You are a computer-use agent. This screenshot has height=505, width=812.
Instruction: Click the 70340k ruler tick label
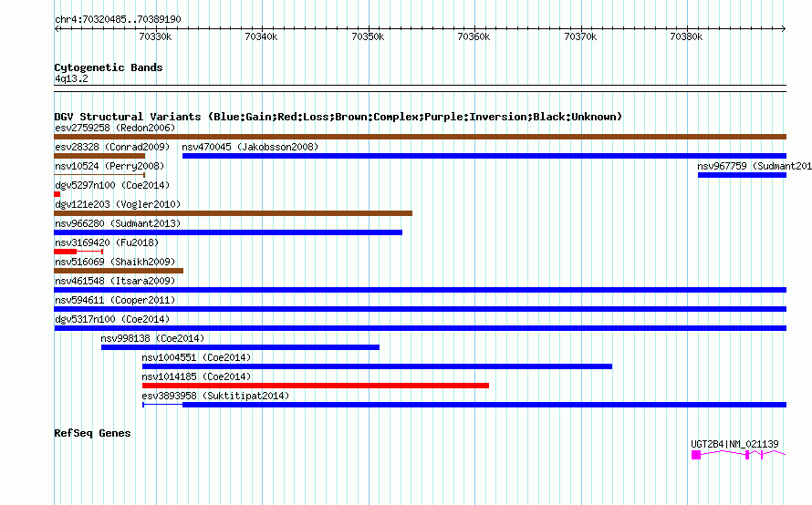(261, 36)
